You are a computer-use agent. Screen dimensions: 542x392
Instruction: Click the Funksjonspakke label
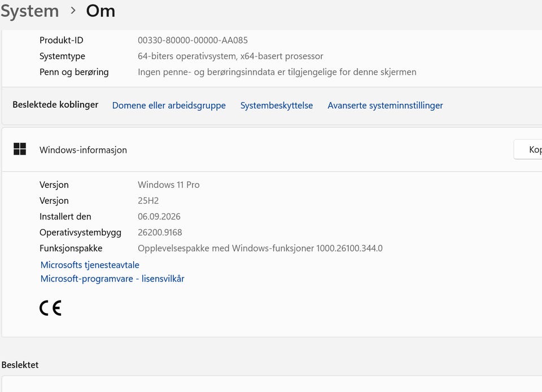(71, 249)
